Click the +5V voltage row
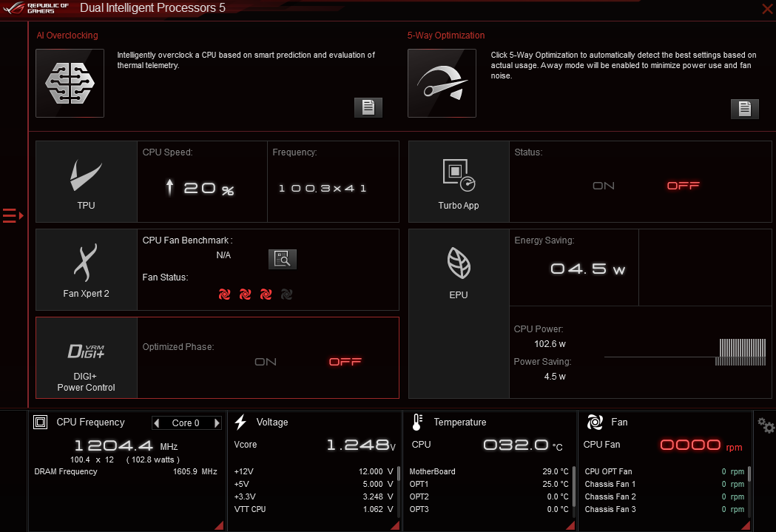Viewport: 776px width, 532px height. (314, 484)
